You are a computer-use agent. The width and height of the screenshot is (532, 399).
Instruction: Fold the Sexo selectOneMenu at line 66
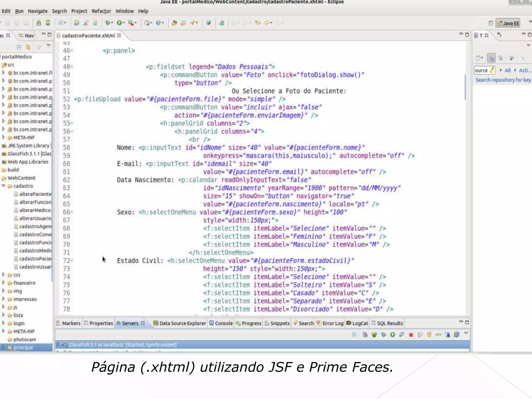(72, 212)
